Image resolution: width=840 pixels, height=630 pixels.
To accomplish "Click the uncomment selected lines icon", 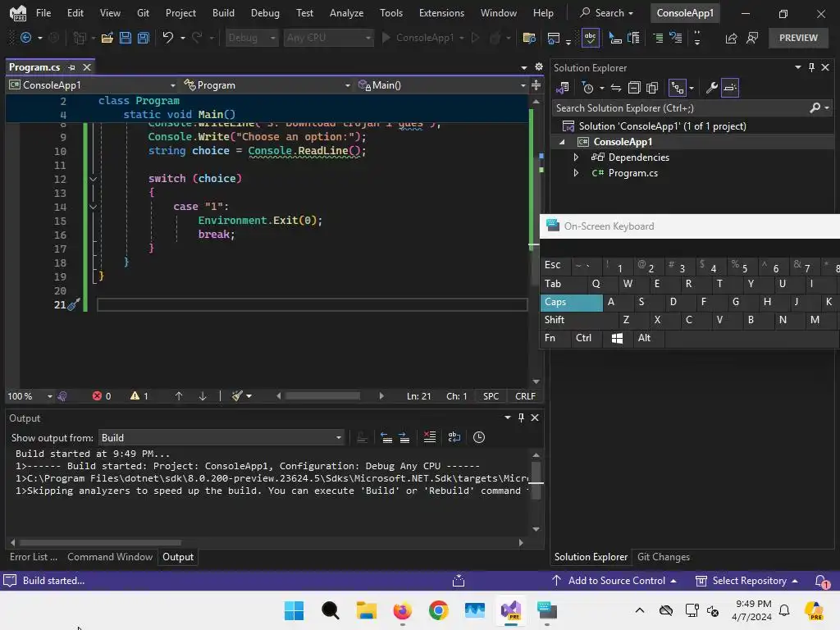I will coord(676,38).
